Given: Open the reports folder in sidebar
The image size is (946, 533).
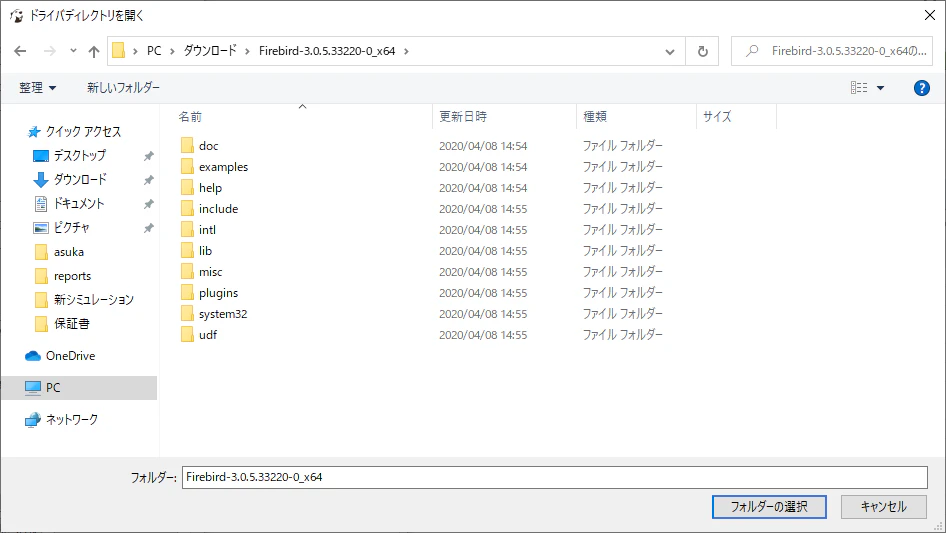Looking at the screenshot, I should 72,276.
